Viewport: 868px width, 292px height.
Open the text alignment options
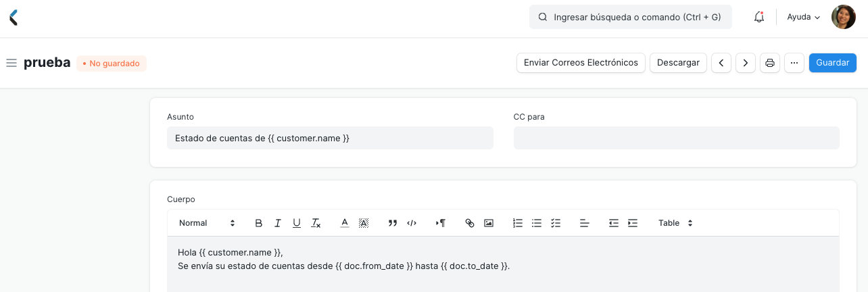(x=585, y=223)
